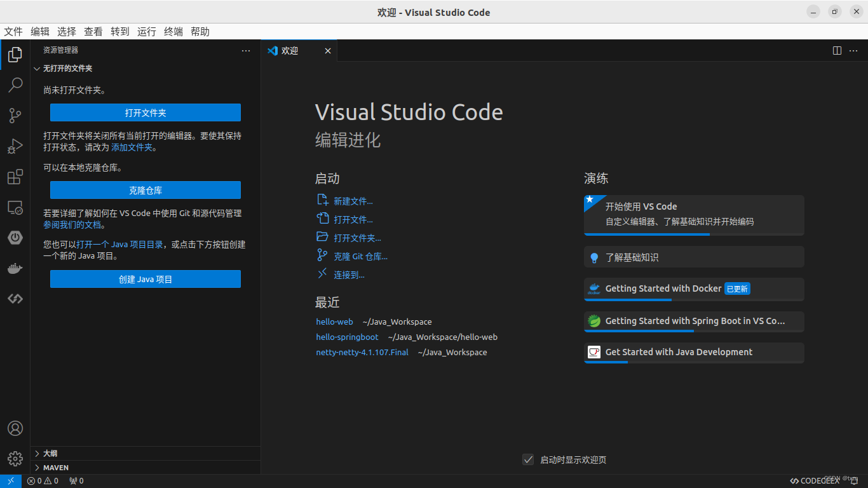Open the Go menu
The height and width of the screenshot is (488, 868).
point(120,32)
